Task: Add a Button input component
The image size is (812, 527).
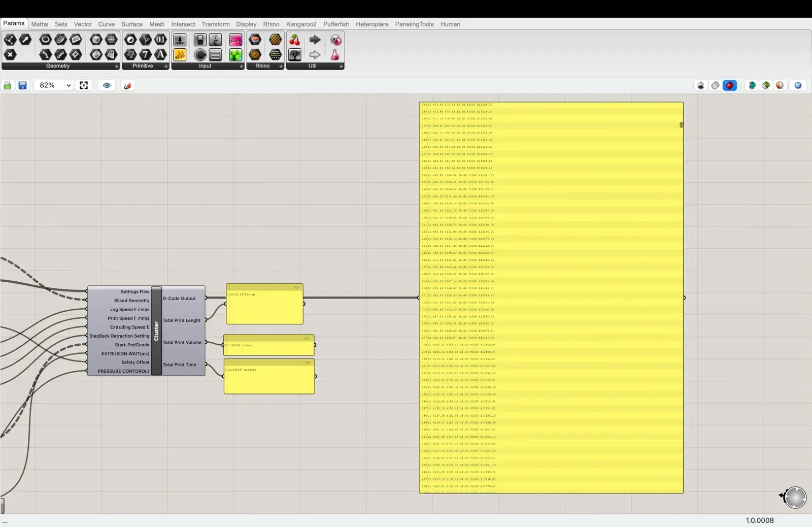Action: [x=180, y=40]
